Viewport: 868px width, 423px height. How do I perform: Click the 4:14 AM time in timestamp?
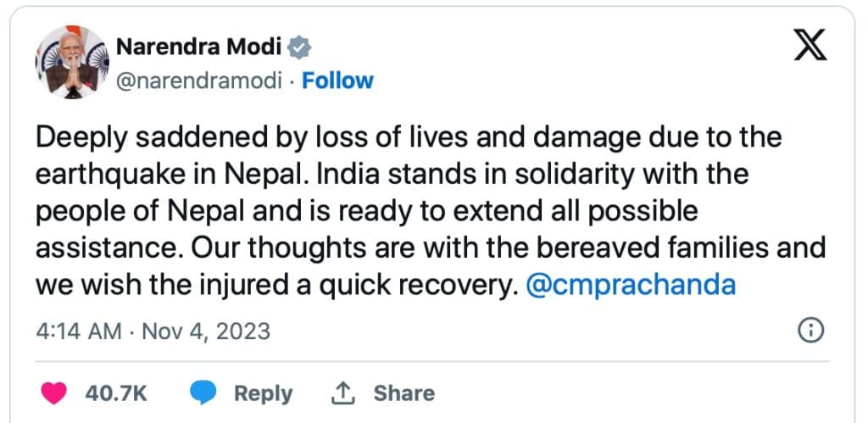[x=77, y=330]
